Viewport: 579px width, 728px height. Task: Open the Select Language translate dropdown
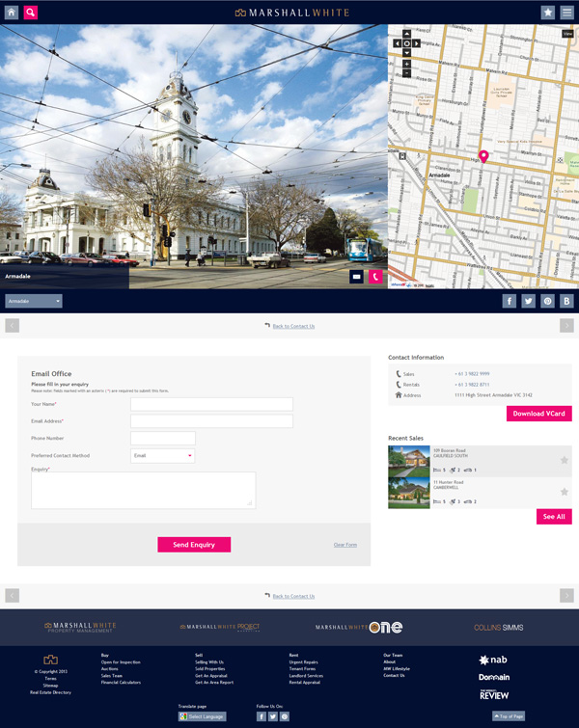pos(203,716)
